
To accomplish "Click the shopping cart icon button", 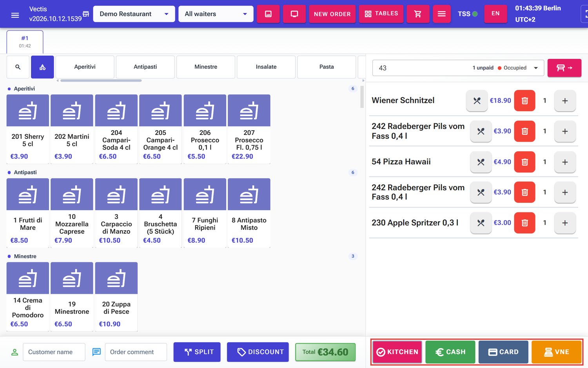I will pos(418,14).
